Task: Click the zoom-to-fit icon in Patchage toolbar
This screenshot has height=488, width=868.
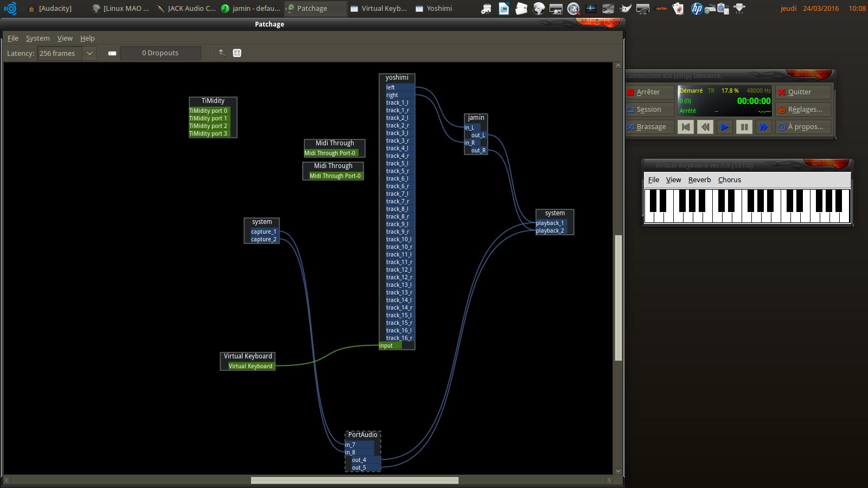Action: pos(237,53)
